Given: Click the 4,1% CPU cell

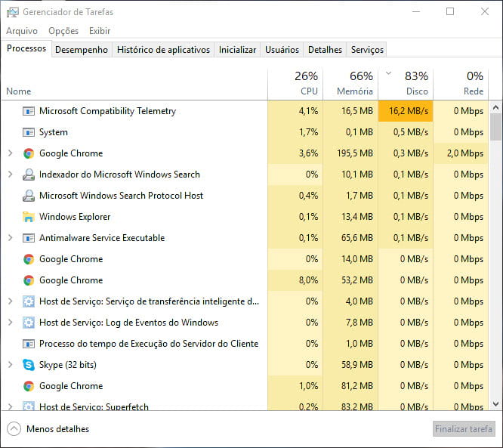Looking at the screenshot, I should pos(295,111).
